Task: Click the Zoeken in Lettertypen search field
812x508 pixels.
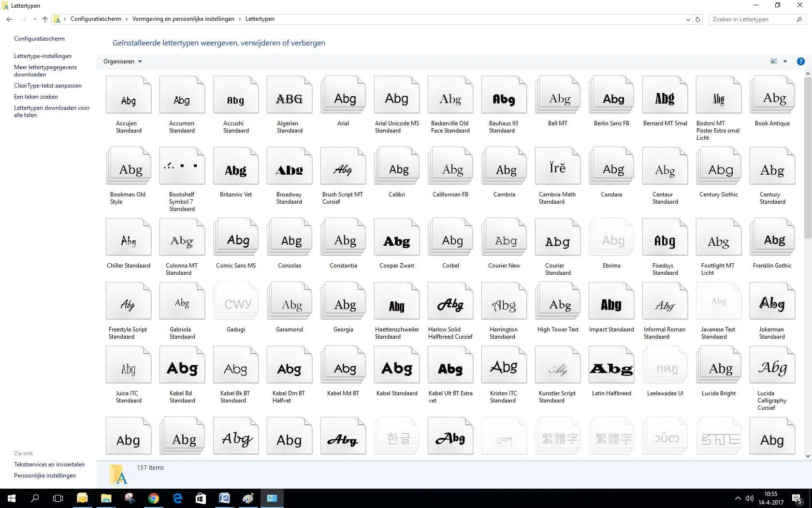Action: coord(757,19)
